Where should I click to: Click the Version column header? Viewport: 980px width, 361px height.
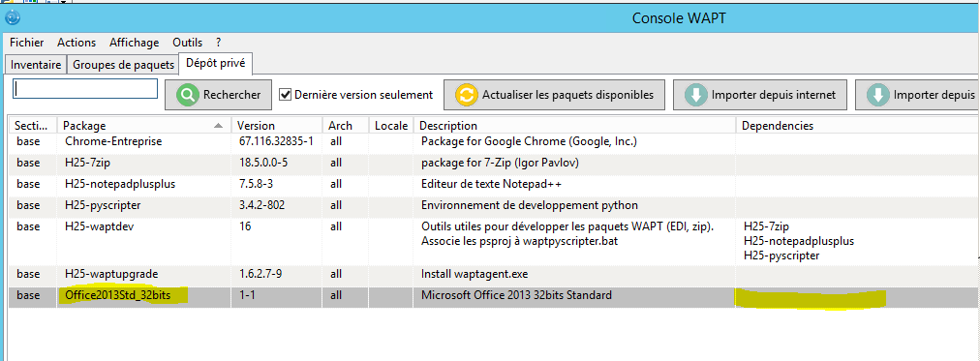277,126
